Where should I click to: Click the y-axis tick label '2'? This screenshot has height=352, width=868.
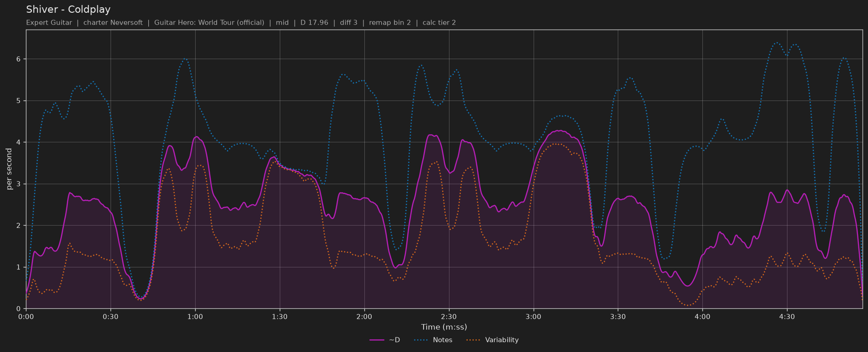click(19, 226)
